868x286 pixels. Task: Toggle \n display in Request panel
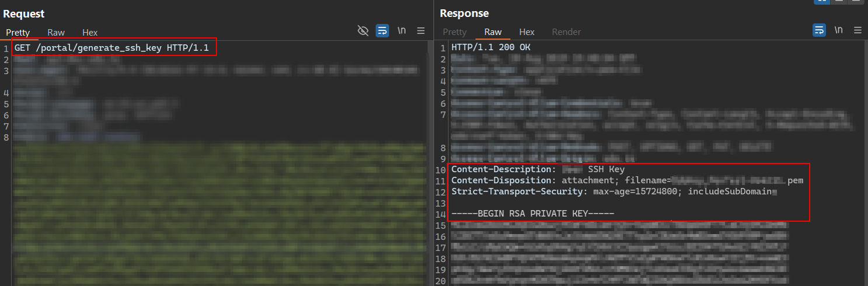[402, 30]
